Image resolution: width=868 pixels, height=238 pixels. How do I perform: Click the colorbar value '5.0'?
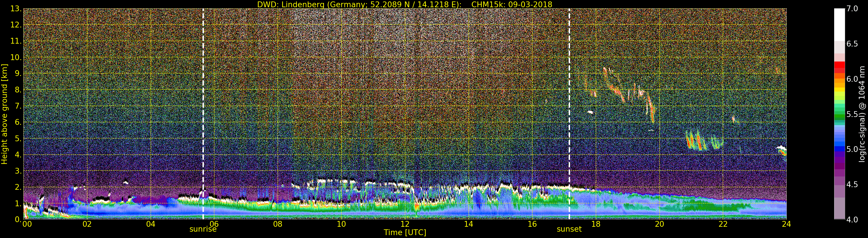coord(852,149)
